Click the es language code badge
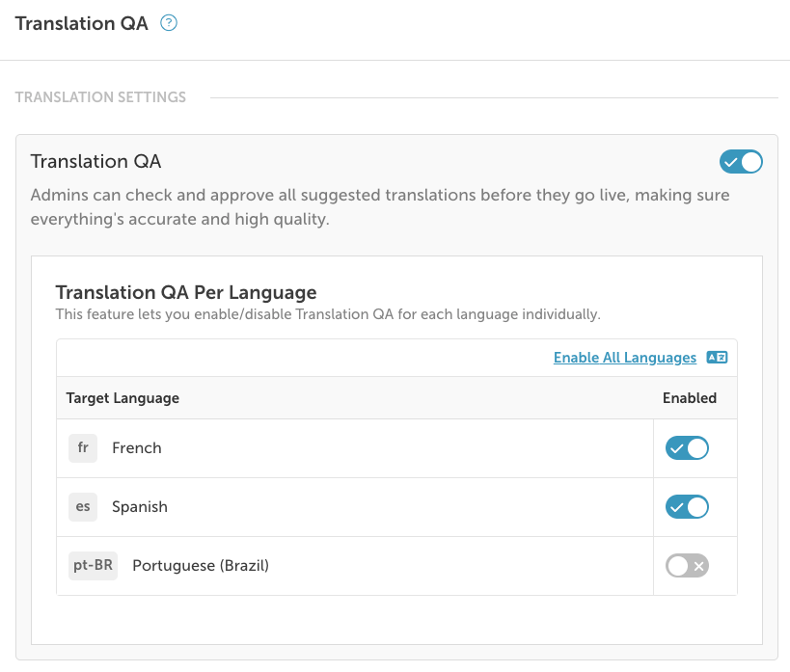The width and height of the screenshot is (790, 672). tap(83, 507)
